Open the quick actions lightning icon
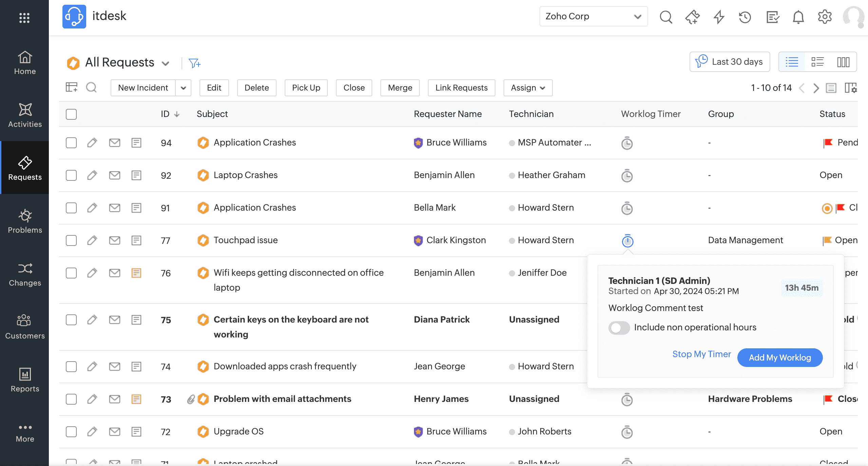868x466 pixels. [719, 17]
